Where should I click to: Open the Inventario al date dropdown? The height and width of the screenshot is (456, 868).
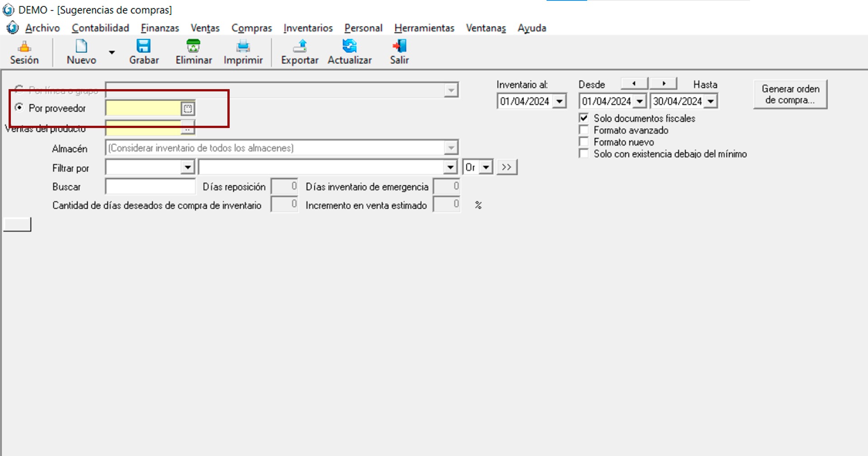(560, 101)
